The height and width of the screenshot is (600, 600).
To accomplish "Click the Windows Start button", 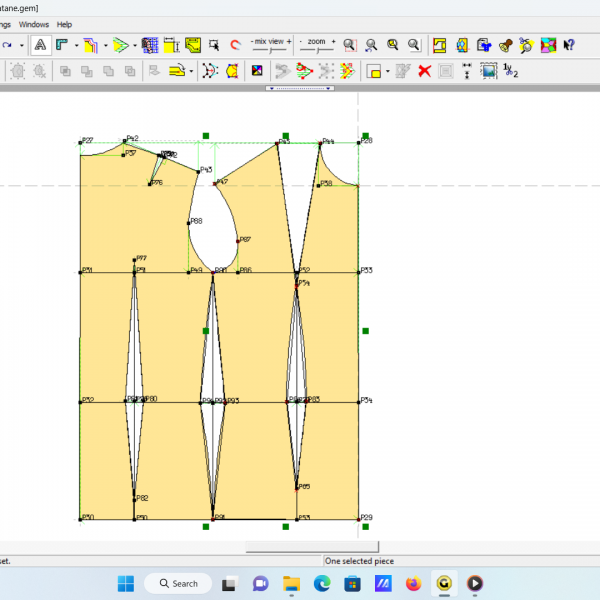I will (x=126, y=583).
